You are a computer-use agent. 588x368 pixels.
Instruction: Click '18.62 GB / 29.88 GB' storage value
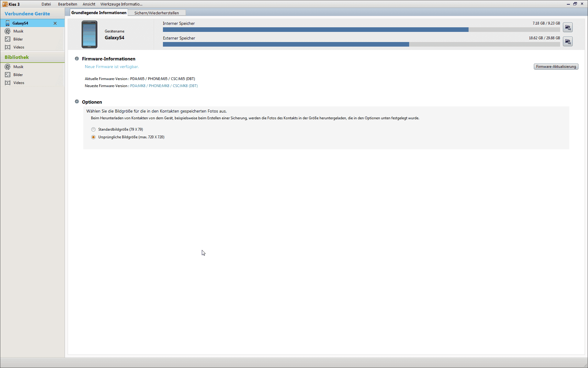pyautogui.click(x=544, y=38)
